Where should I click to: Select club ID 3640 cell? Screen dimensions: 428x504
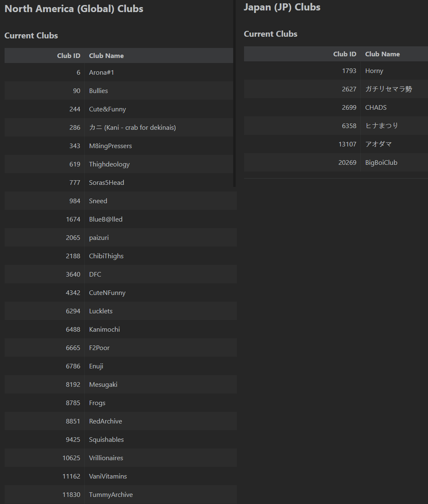(x=45, y=274)
